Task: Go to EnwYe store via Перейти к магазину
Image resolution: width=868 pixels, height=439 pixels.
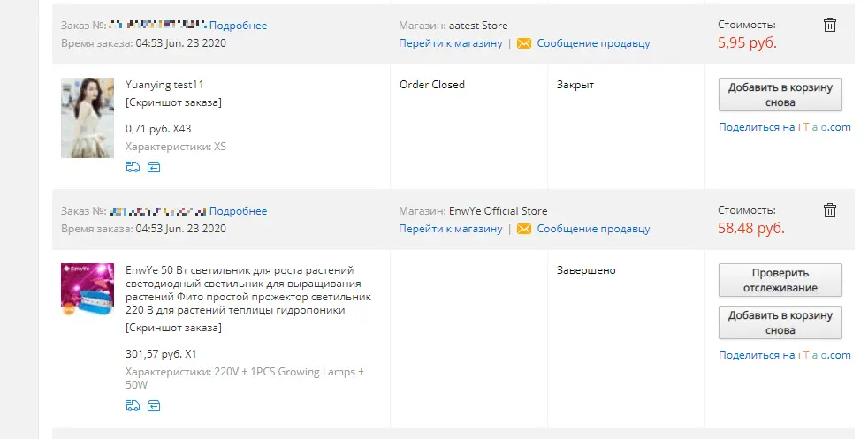Action: [451, 229]
